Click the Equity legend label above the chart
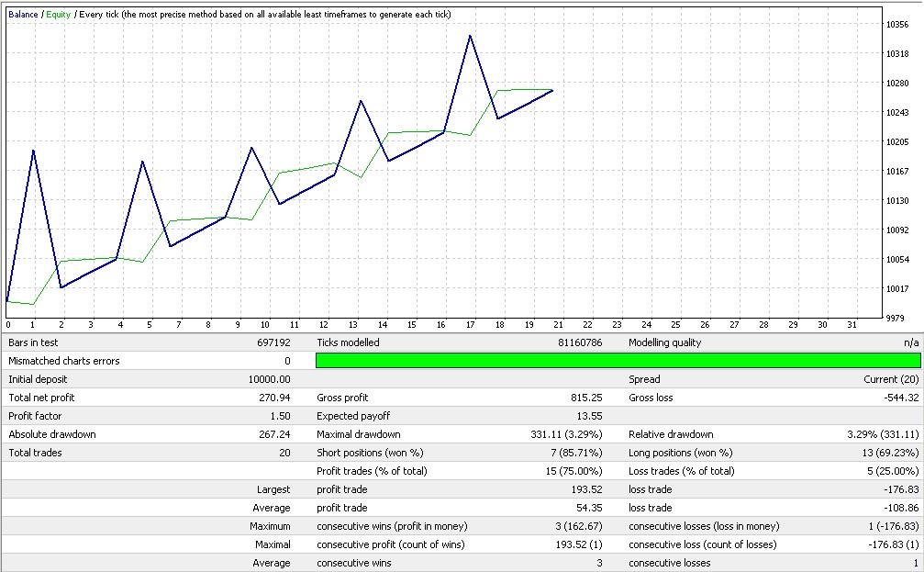Image resolution: width=924 pixels, height=572 pixels. tap(58, 15)
